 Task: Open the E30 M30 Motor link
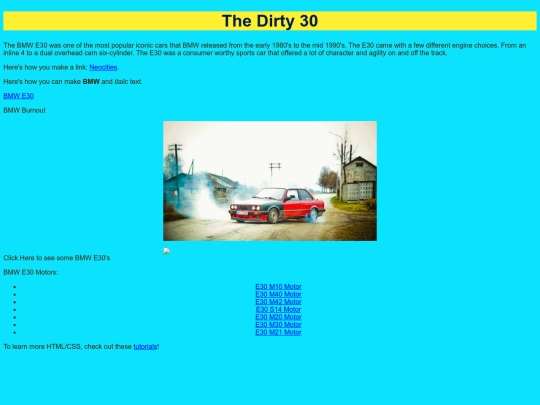(x=278, y=324)
